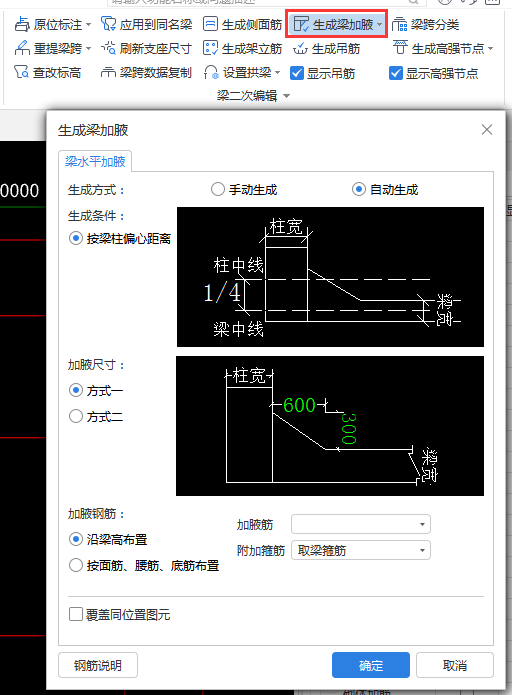Click the 梁跨分类 icon

(400, 24)
